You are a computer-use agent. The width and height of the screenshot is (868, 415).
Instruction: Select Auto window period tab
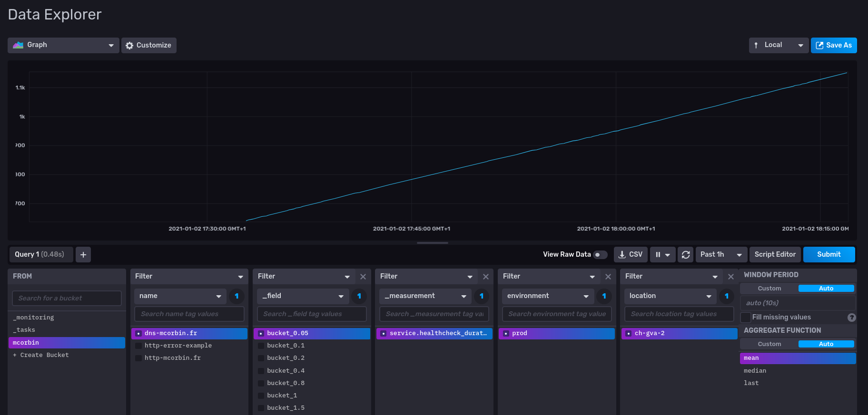click(826, 289)
